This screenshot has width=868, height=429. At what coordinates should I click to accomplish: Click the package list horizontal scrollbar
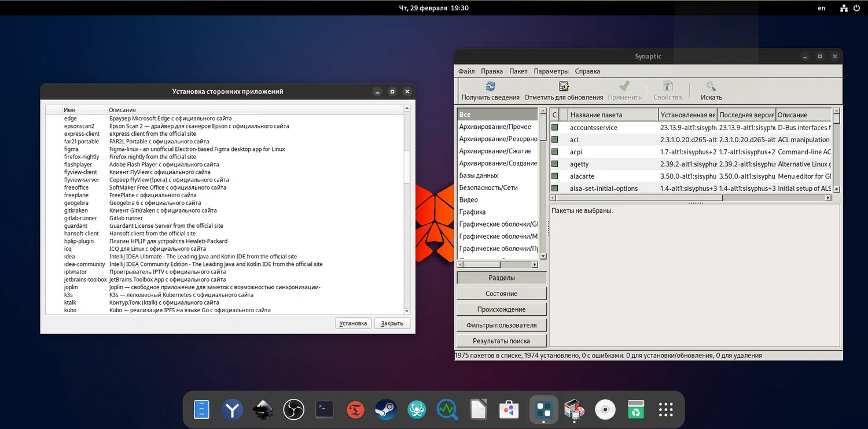point(637,198)
